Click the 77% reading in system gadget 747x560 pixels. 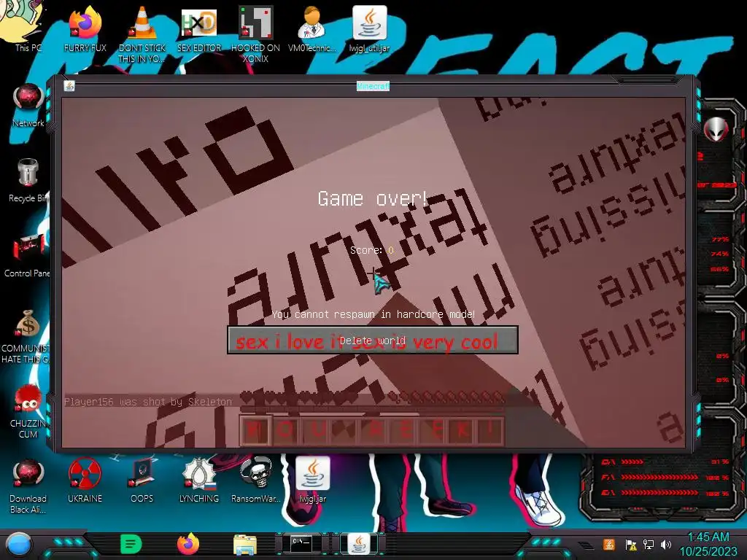pyautogui.click(x=720, y=239)
